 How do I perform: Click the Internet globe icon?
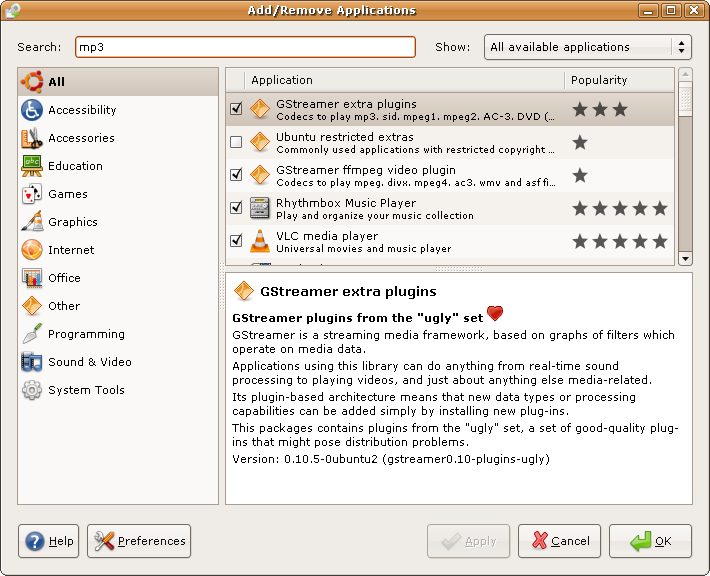[x=32, y=250]
